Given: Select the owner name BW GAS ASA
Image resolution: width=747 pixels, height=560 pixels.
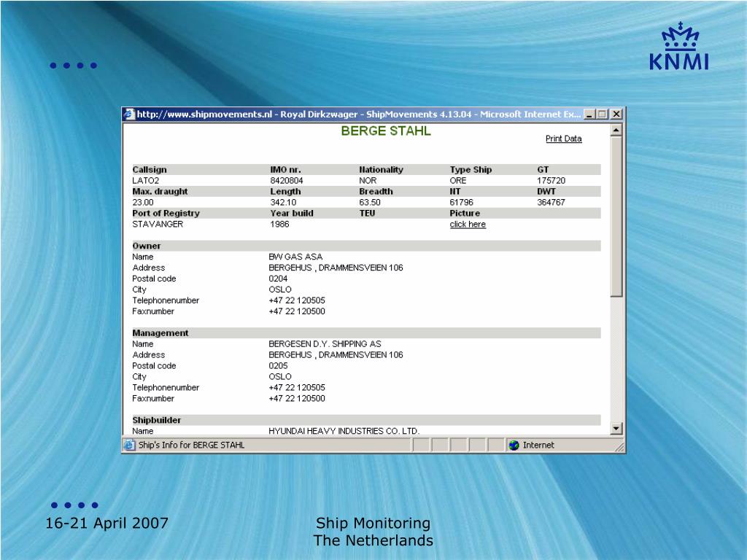Looking at the screenshot, I should 295,257.
